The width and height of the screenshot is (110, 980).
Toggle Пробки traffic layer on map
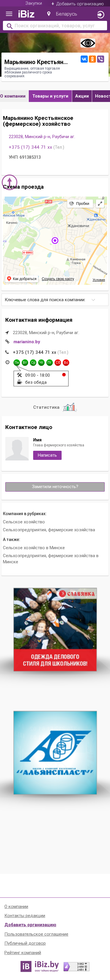[x=80, y=204]
